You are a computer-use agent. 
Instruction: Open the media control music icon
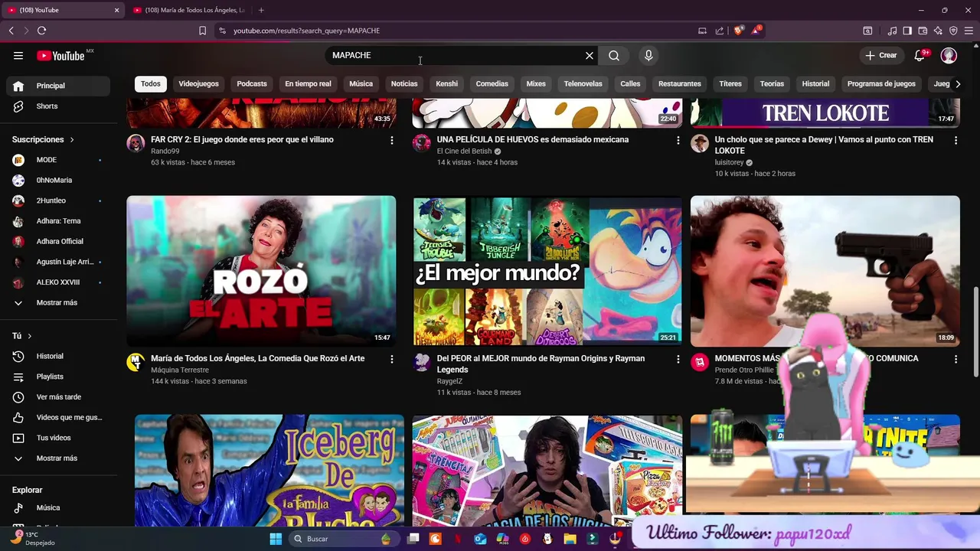(892, 31)
